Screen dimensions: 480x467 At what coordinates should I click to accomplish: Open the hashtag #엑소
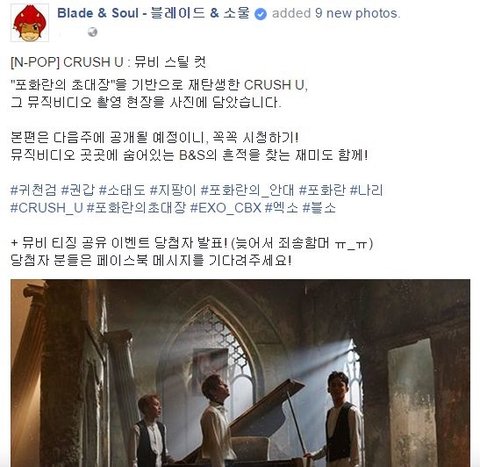coord(281,208)
